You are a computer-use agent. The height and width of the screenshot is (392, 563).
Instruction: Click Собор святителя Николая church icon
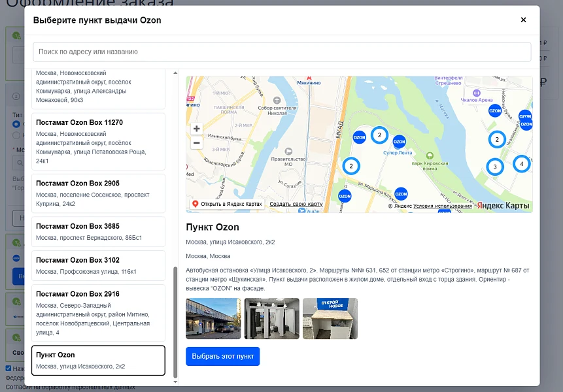coord(277,101)
